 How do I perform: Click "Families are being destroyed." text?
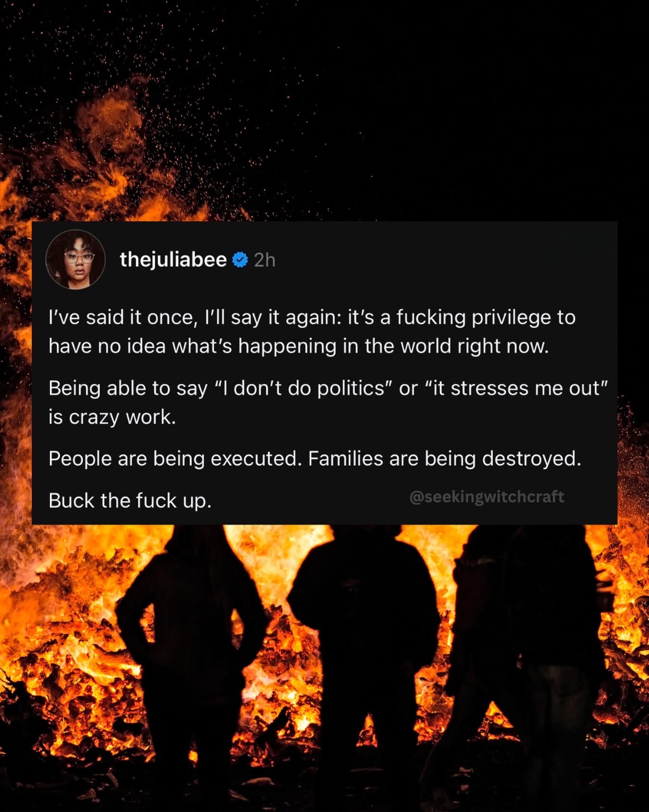click(x=445, y=459)
